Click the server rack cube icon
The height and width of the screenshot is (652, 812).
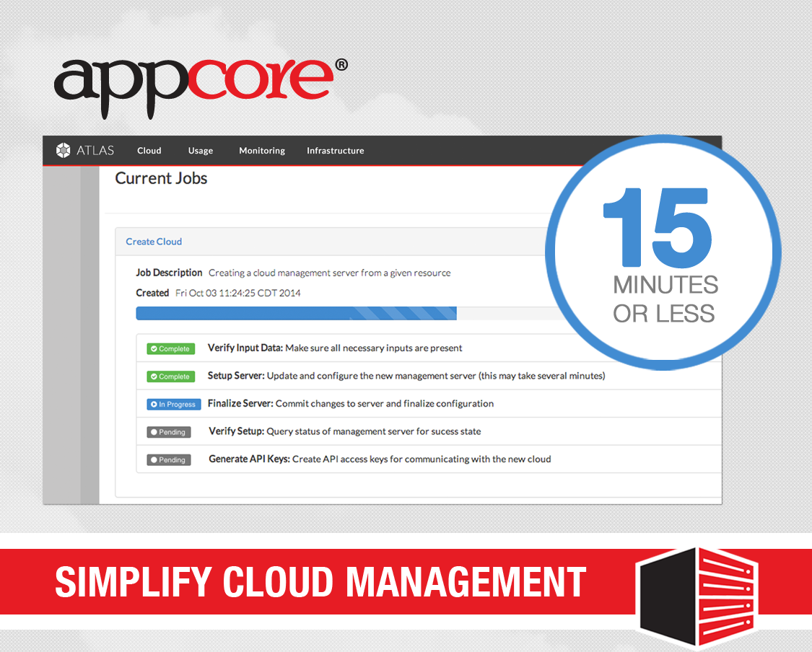click(698, 598)
